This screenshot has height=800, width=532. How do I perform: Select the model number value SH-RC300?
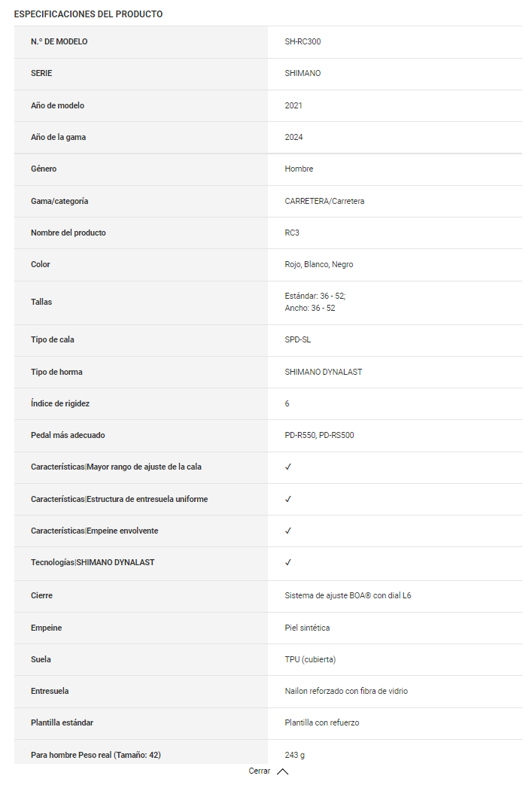(302, 41)
